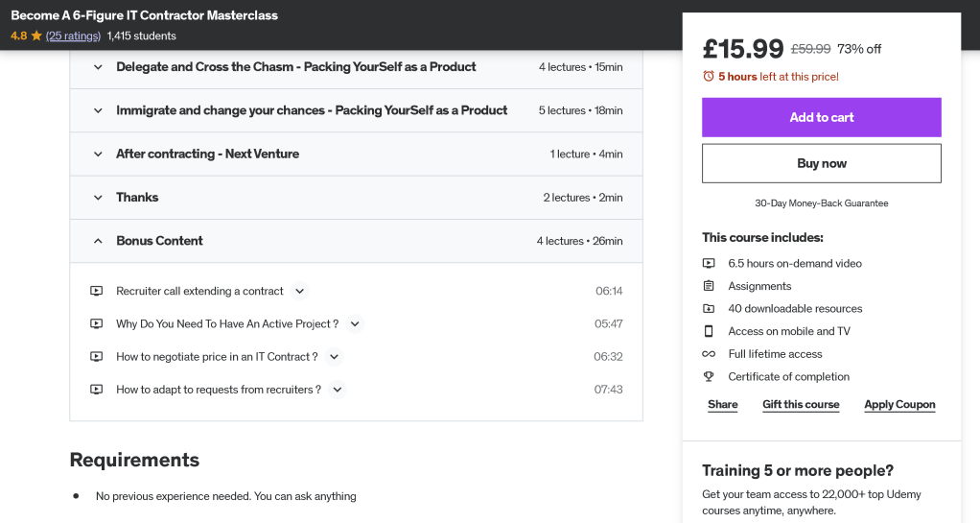Screen dimensions: 980x523
Task: Click the 2 lectures • 2min label
Action: click(582, 198)
